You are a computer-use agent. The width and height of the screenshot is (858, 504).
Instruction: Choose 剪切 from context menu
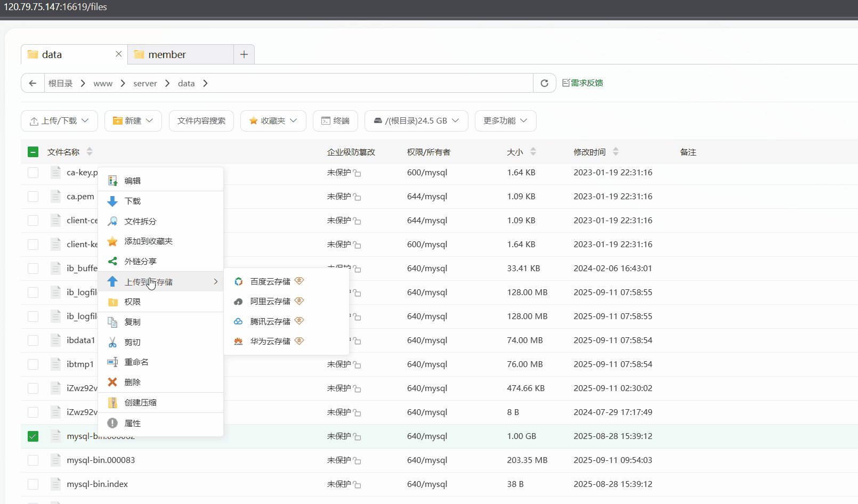[160, 342]
